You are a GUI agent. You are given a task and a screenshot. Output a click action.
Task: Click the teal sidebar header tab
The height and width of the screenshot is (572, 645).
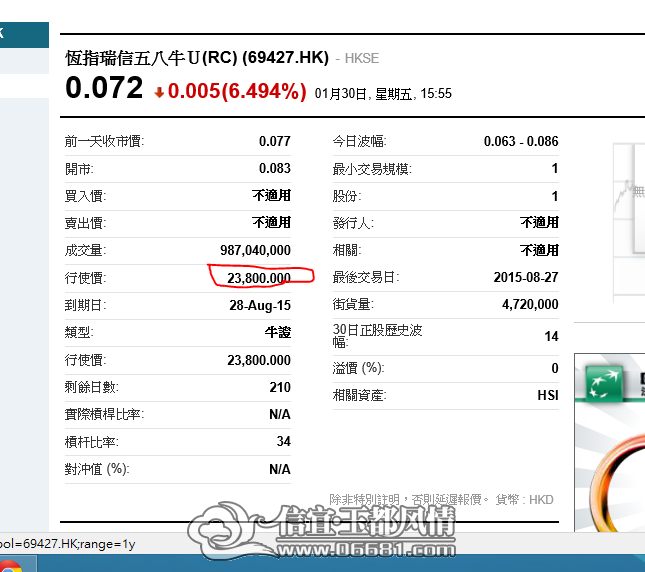[24, 35]
